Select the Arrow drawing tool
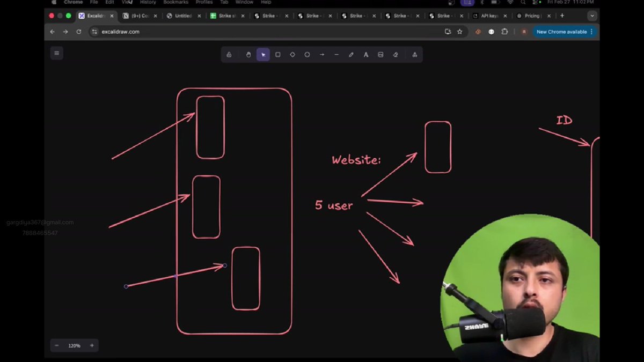644x362 pixels. pos(322,55)
